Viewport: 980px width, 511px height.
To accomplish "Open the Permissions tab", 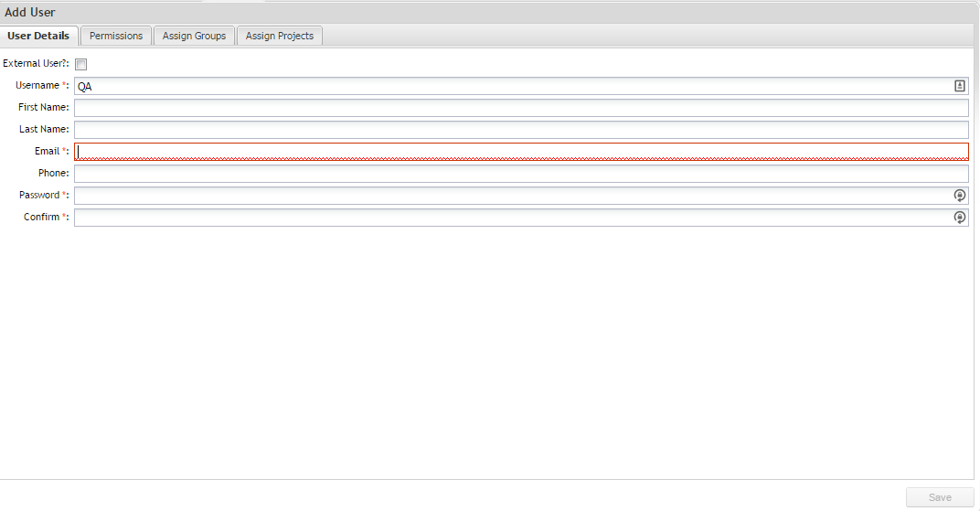I will click(x=116, y=36).
